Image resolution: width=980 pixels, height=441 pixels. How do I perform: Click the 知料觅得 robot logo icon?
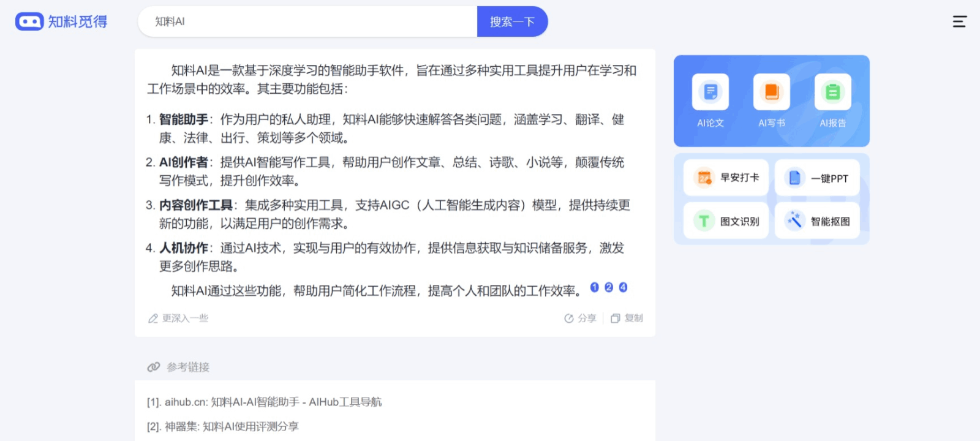(29, 21)
